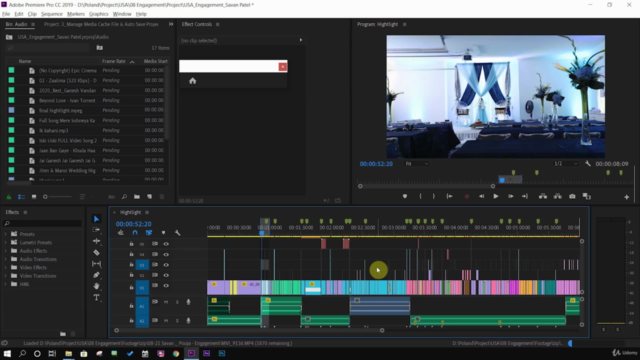Open panel overflow chevron beside Project tab
Image resolution: width=640 pixels, height=360 pixels.
click(x=171, y=24)
